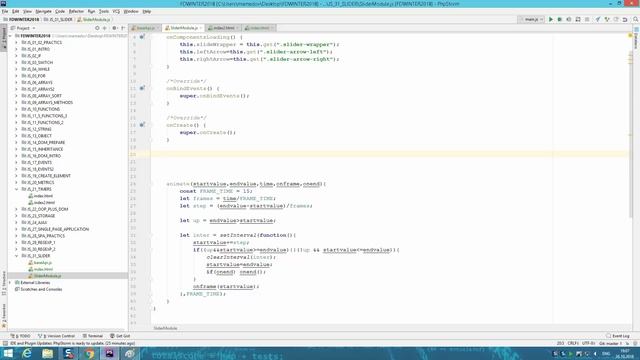Viewport: 640px width, 360px height.
Task: Open the File menu
Action: tap(5, 11)
